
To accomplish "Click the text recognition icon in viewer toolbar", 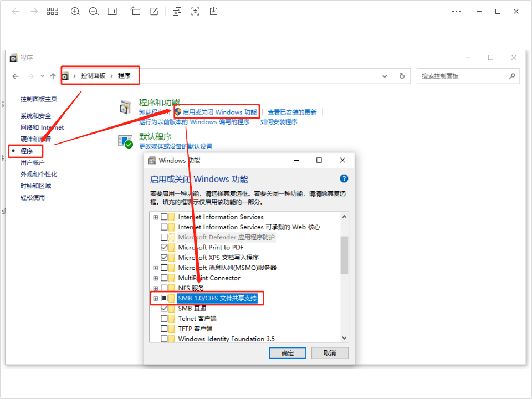I will (177, 12).
